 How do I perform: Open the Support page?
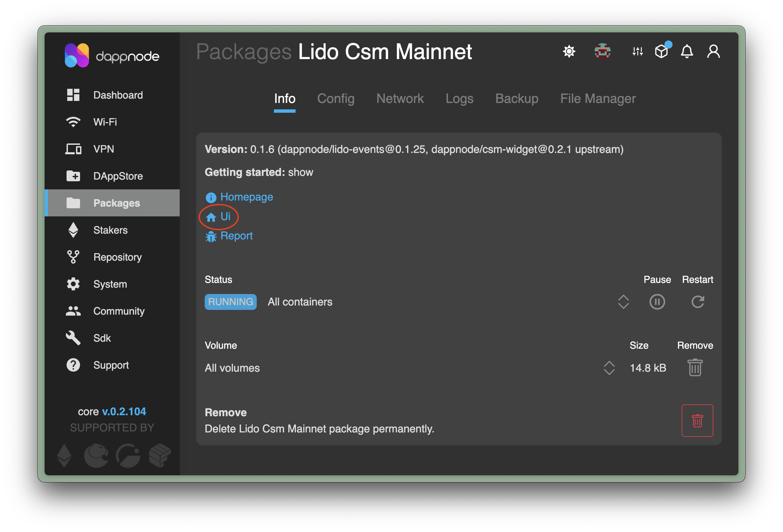click(x=112, y=365)
